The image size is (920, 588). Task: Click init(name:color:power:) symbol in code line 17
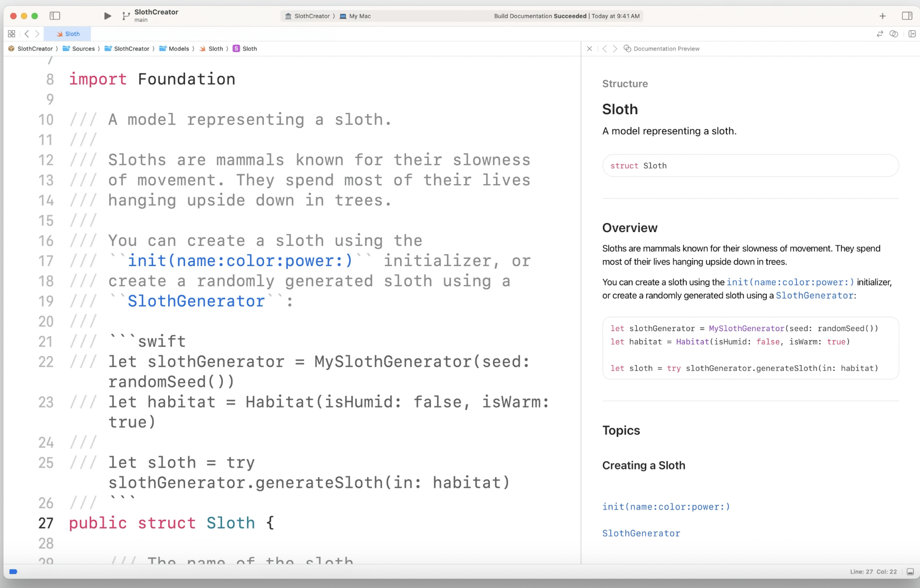[240, 260]
